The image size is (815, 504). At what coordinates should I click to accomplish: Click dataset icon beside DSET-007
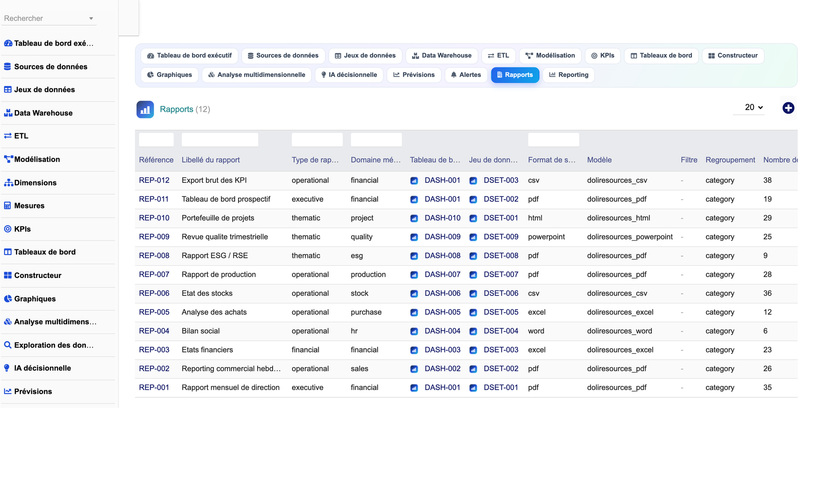pyautogui.click(x=473, y=275)
